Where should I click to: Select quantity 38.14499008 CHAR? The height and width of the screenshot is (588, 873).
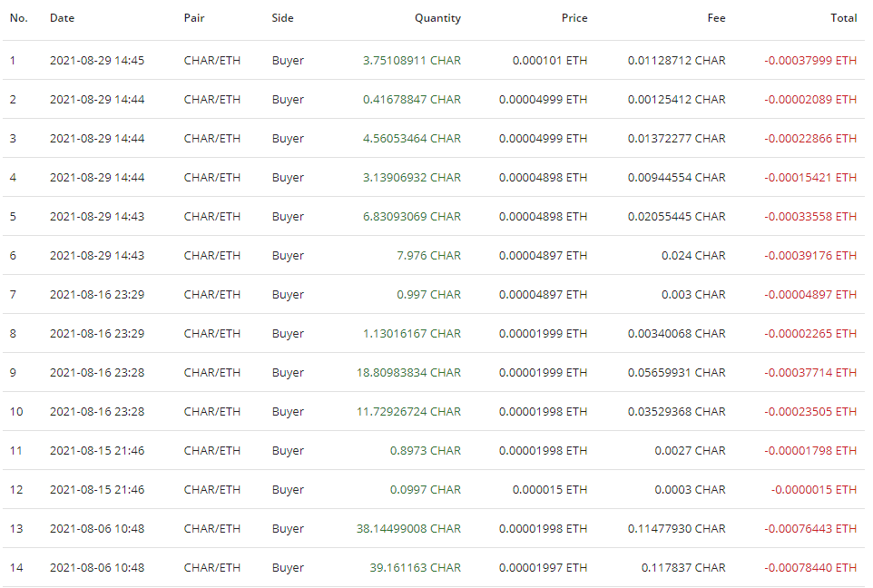point(408,528)
